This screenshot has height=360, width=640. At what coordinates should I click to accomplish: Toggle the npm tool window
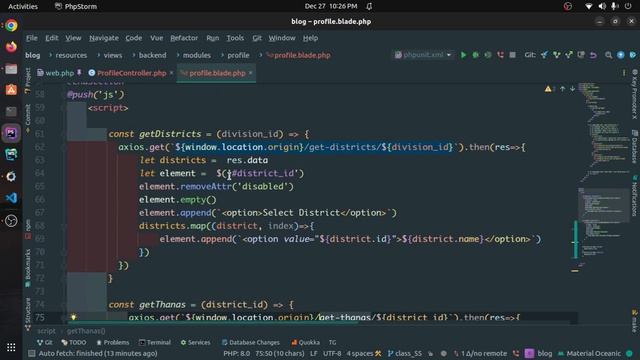pos(27,229)
